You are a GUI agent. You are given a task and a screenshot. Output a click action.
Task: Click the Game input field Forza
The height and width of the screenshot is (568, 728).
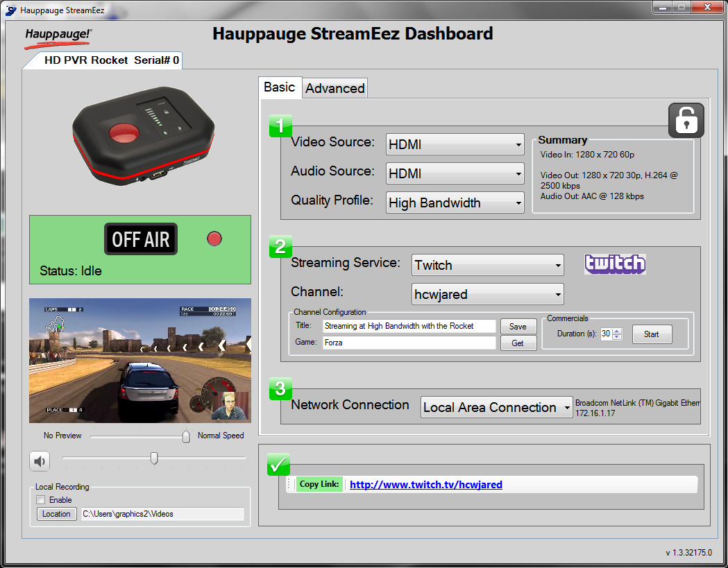click(409, 343)
